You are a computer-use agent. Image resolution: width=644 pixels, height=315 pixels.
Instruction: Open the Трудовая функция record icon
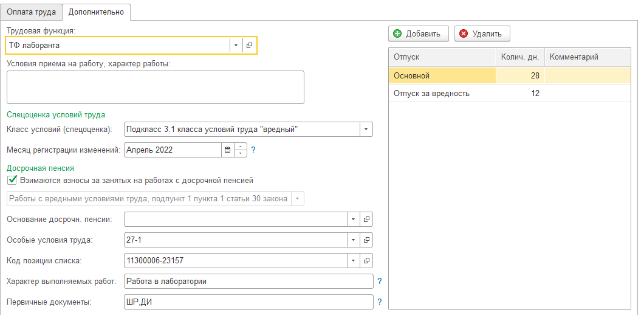click(249, 46)
